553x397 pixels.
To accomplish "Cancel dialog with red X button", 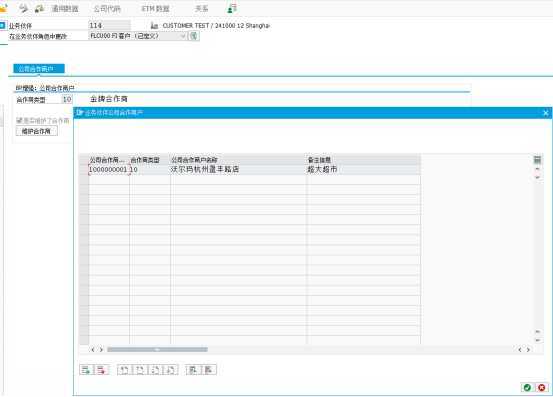I will tap(542, 387).
